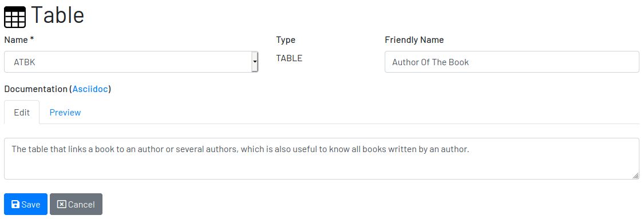The height and width of the screenshot is (219, 644).
Task: Switch to the Edit documentation tab
Action: click(22, 113)
